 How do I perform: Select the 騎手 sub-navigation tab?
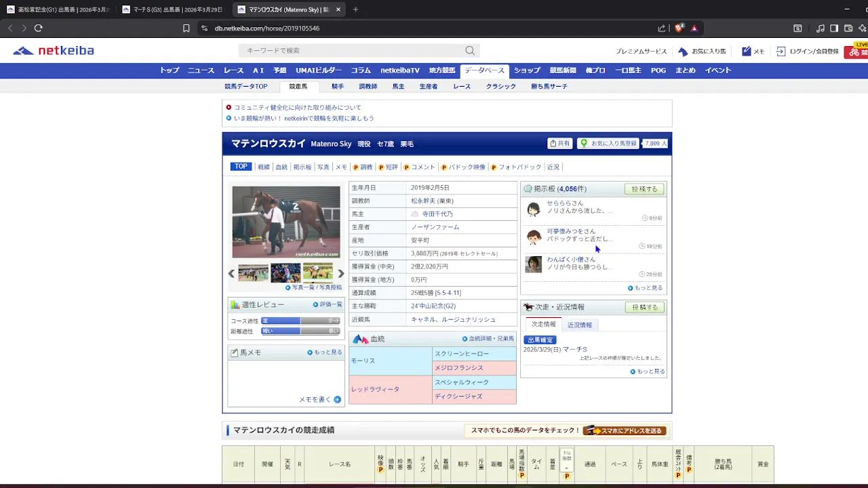point(338,87)
